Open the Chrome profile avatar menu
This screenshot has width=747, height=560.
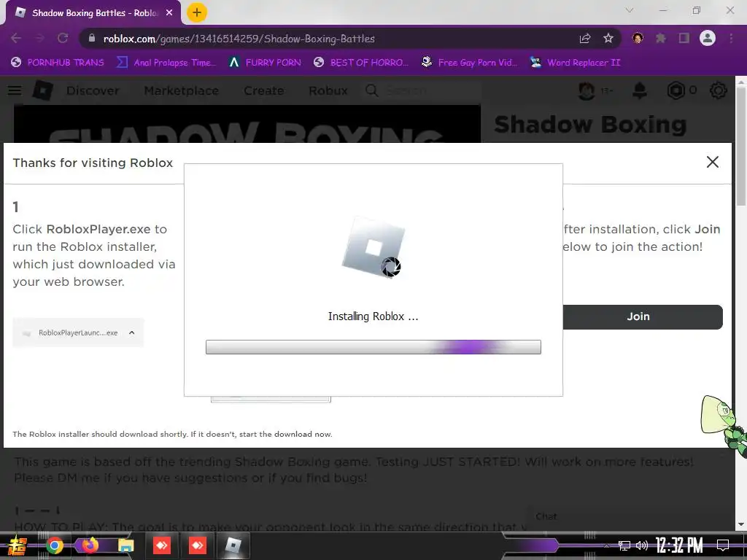708,38
